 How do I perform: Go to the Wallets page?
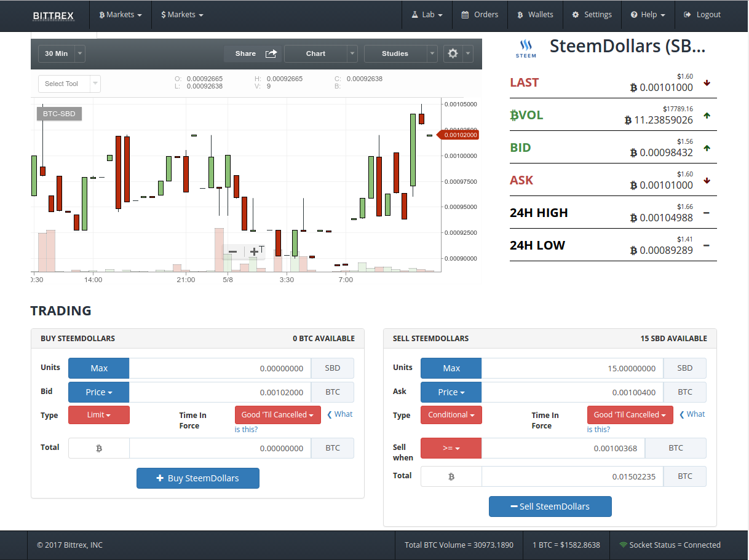pyautogui.click(x=535, y=15)
